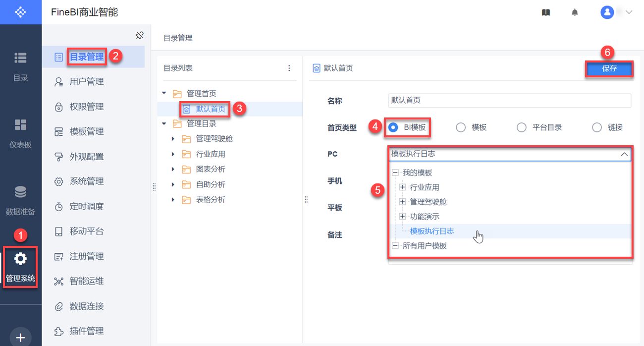Select the 平台目录 radio option
The image size is (644, 346).
[x=521, y=127]
